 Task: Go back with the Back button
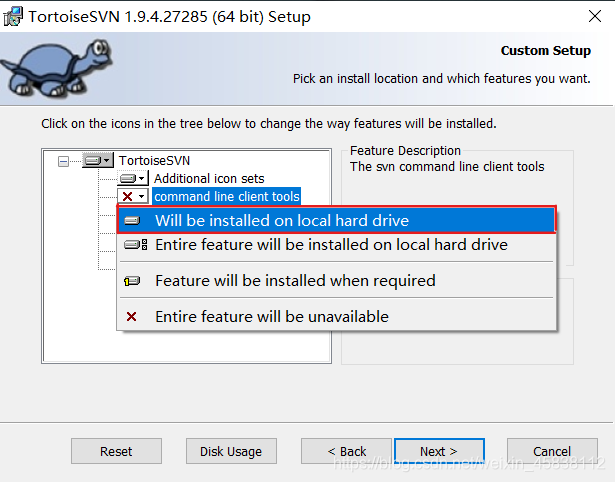coord(346,451)
